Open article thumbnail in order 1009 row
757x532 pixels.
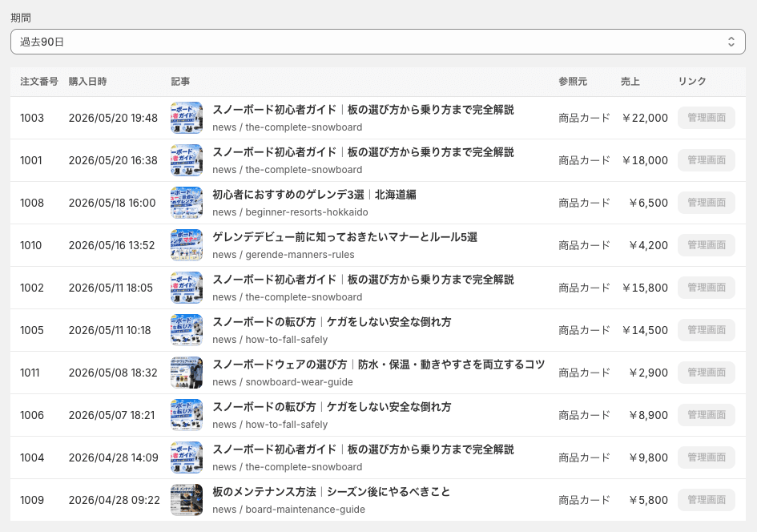(x=187, y=500)
